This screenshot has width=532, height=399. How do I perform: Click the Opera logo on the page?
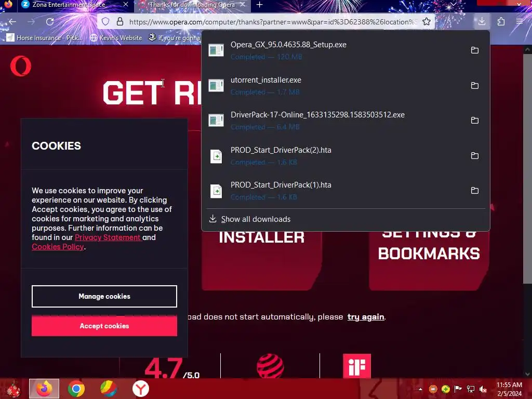(x=21, y=66)
